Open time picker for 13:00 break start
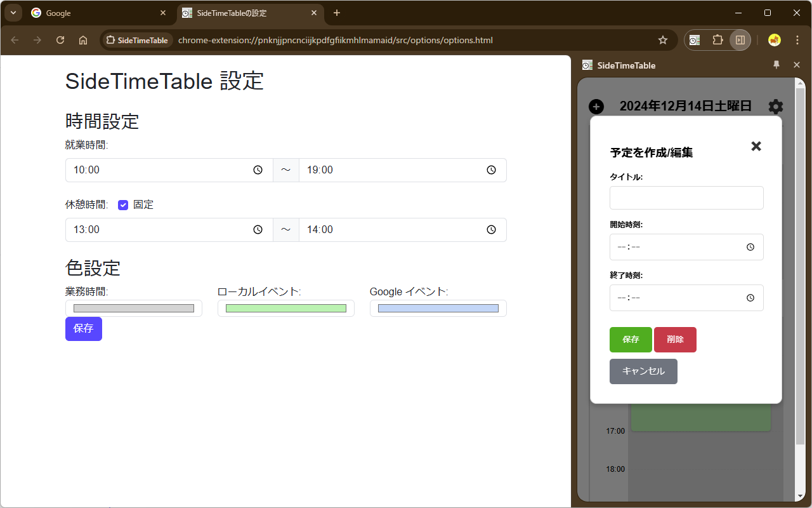Image resolution: width=812 pixels, height=508 pixels. click(x=258, y=229)
